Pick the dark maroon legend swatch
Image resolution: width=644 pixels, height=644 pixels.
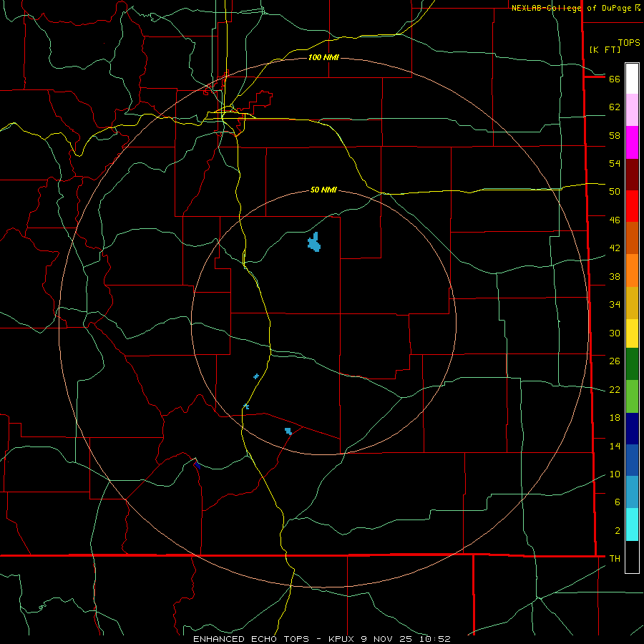(632, 175)
